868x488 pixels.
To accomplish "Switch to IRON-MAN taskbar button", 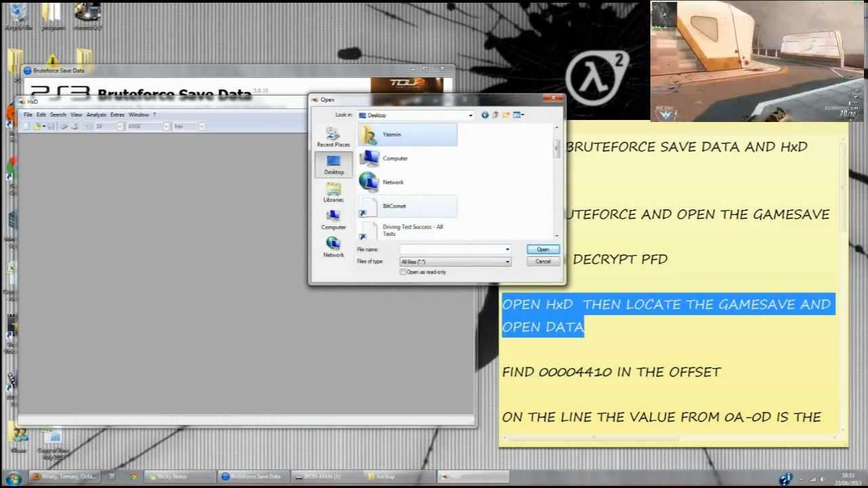I will 327,476.
